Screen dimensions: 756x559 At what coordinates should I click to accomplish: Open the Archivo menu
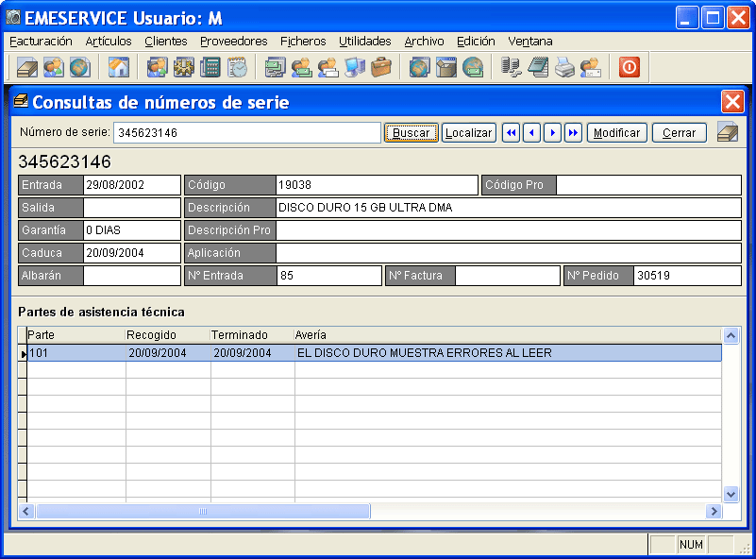click(425, 42)
